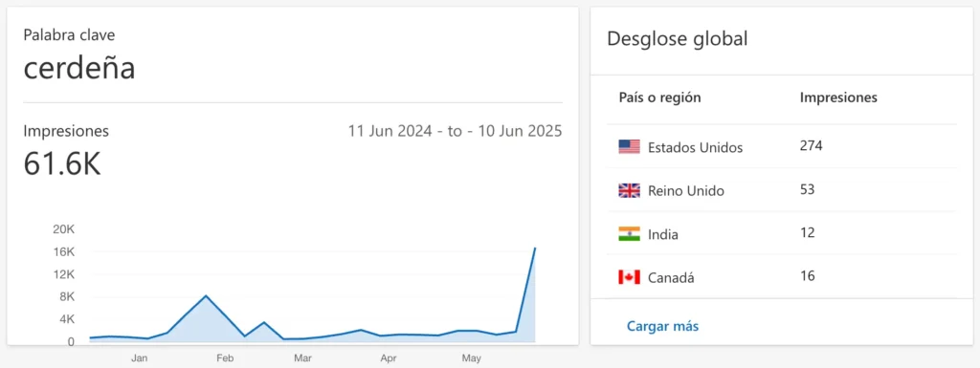Click the 61.6K impressions total

(62, 164)
